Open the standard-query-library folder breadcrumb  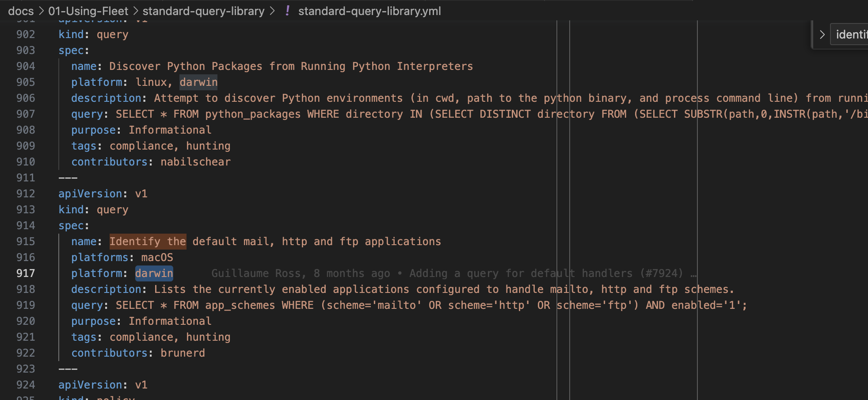coord(204,11)
